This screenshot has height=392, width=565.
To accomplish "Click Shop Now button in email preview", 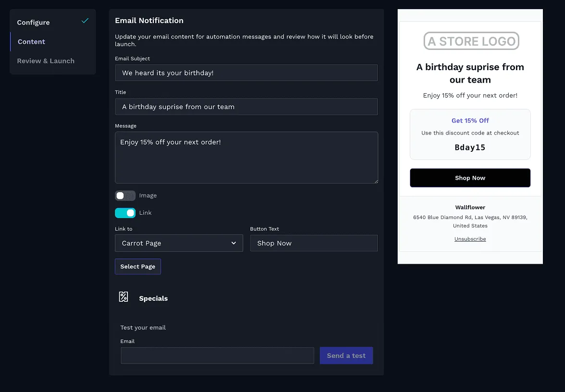I will click(470, 178).
